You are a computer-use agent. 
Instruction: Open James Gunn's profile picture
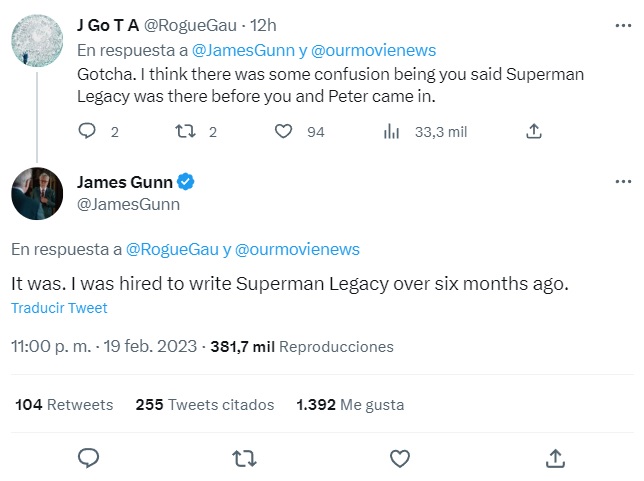pyautogui.click(x=37, y=193)
